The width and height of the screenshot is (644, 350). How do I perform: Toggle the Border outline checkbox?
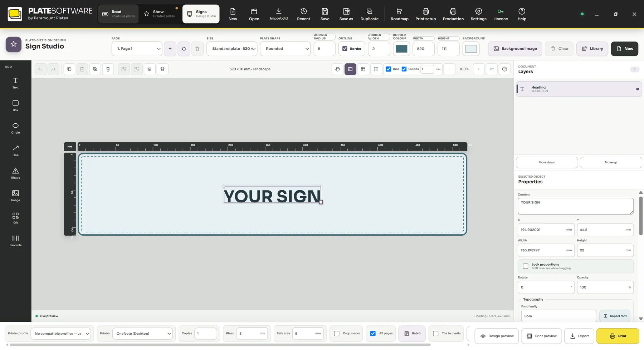coord(345,49)
